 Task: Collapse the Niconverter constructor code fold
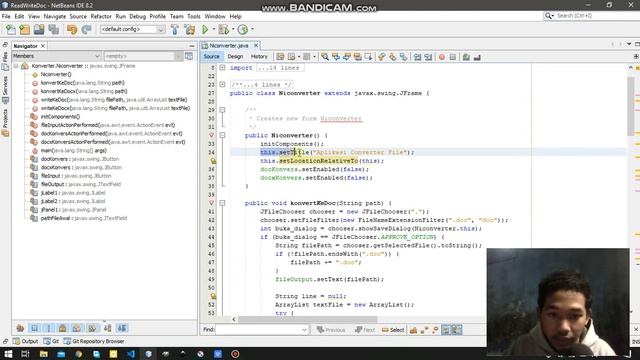click(222, 135)
